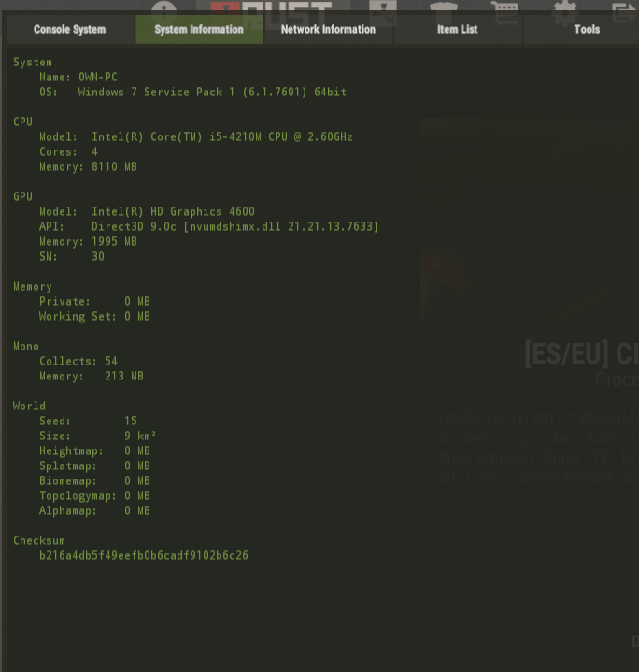The image size is (639, 672).
Task: Click the Biomemap: 0 MB line
Action: tap(94, 480)
